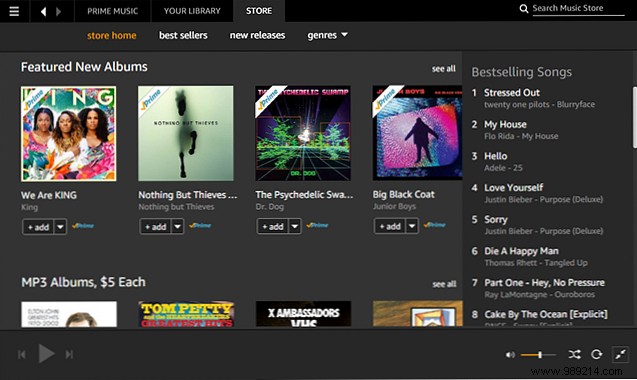This screenshot has width=637, height=380.
Task: Play the current track
Action: click(x=46, y=354)
